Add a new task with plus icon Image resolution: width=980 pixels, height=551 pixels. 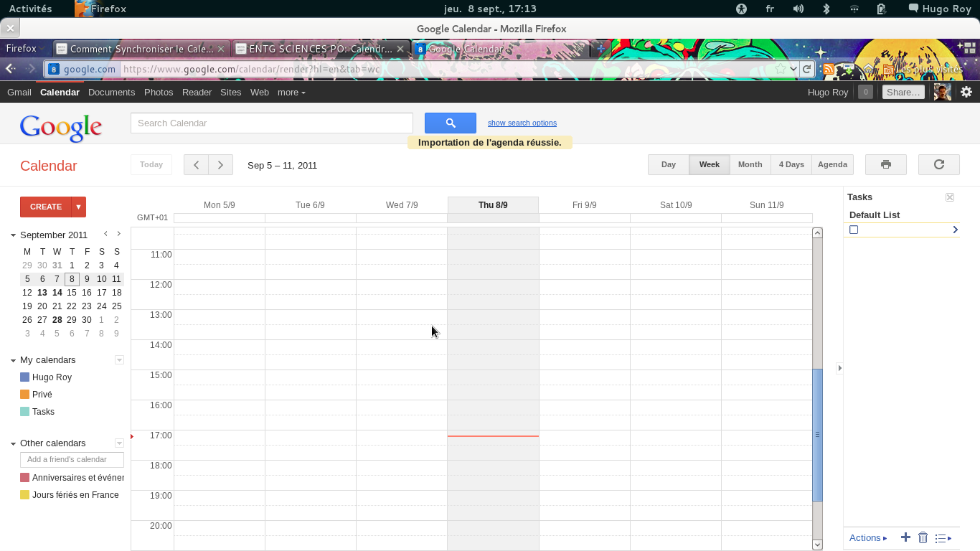pyautogui.click(x=905, y=537)
